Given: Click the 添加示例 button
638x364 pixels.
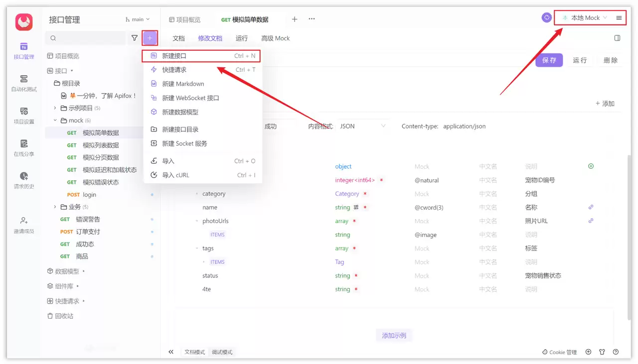Looking at the screenshot, I should [x=394, y=336].
